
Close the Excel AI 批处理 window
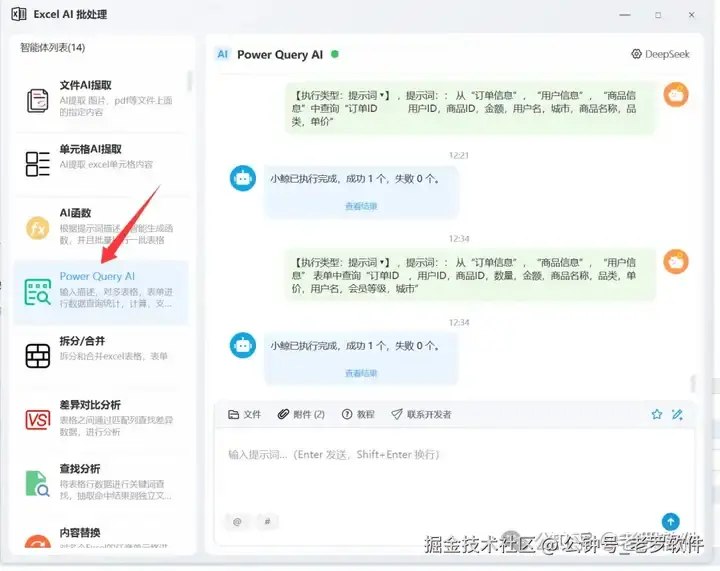click(x=692, y=15)
